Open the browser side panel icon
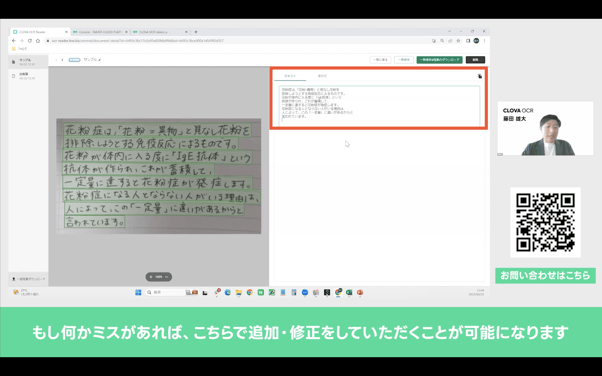The image size is (602, 376). tap(468, 41)
